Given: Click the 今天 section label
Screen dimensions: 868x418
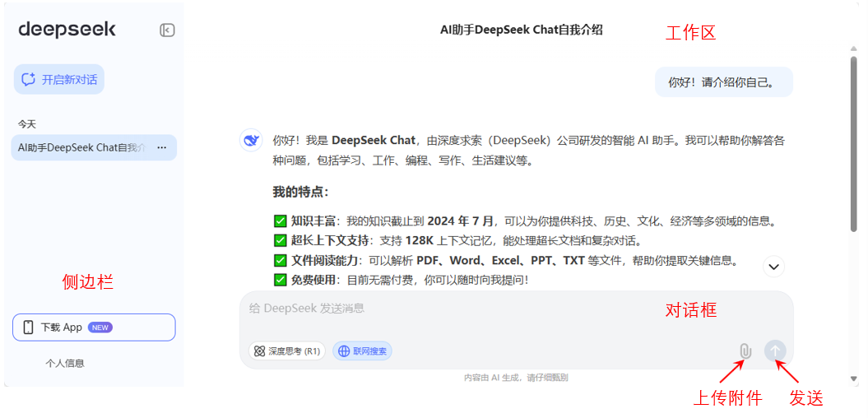Looking at the screenshot, I should (x=26, y=124).
